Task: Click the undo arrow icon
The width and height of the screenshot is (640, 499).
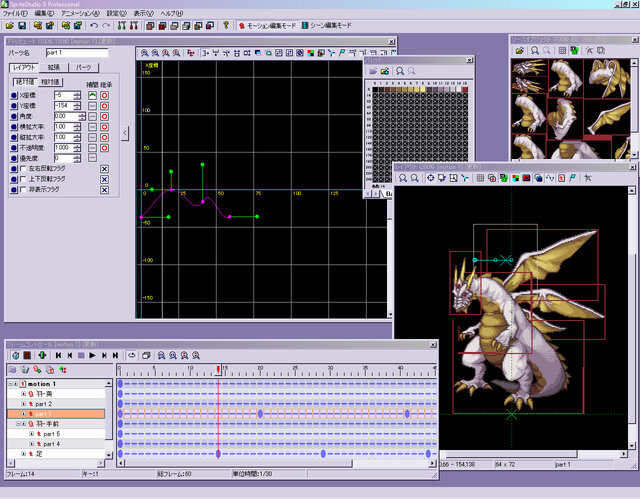Action: click(x=93, y=24)
